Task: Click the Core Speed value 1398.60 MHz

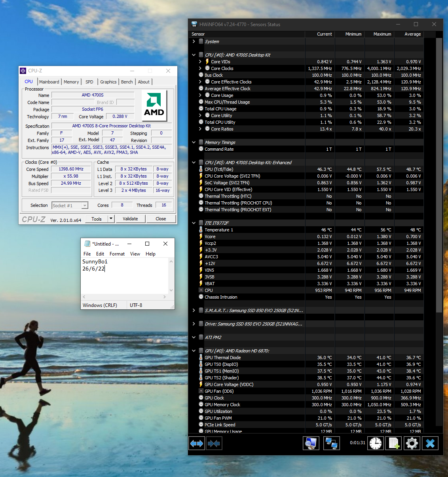Action: (x=71, y=169)
